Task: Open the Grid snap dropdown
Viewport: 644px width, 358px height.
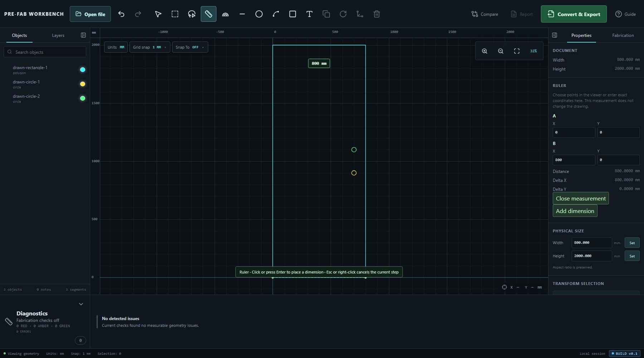Action: tap(150, 47)
